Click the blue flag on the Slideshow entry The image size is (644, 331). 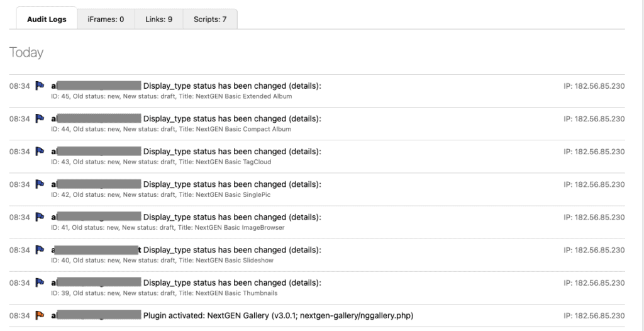point(40,250)
